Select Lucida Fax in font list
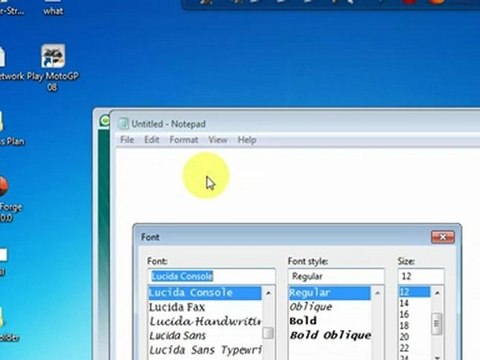Image resolution: width=480 pixels, height=360 pixels. [x=205, y=307]
